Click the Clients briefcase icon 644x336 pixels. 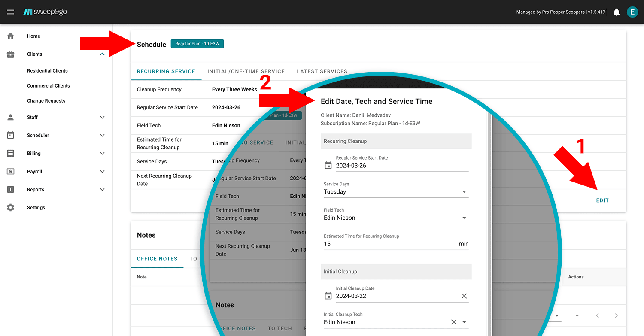(x=10, y=54)
